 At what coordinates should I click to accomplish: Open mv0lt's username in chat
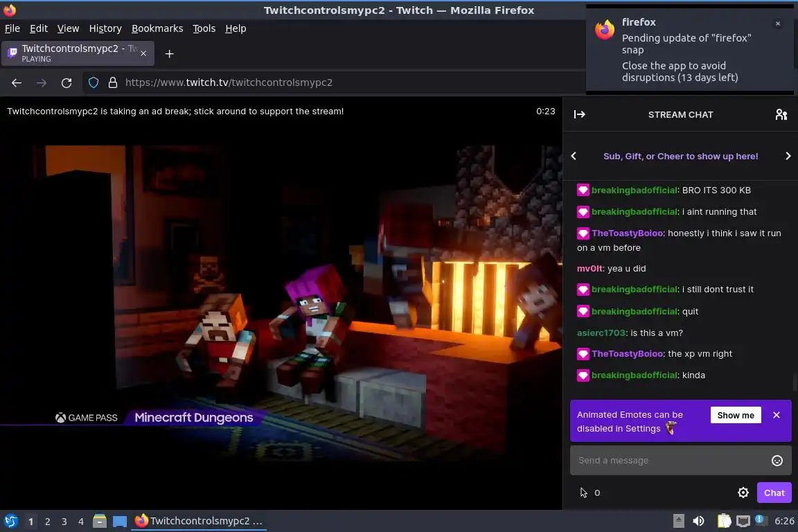coord(589,268)
